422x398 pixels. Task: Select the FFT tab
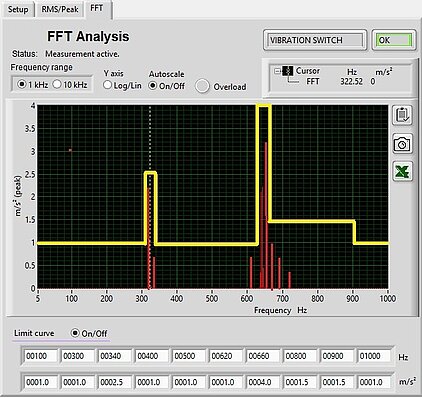click(97, 9)
